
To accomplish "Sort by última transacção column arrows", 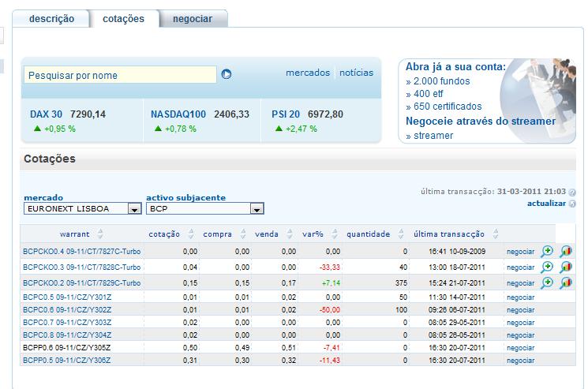I will pos(496,234).
